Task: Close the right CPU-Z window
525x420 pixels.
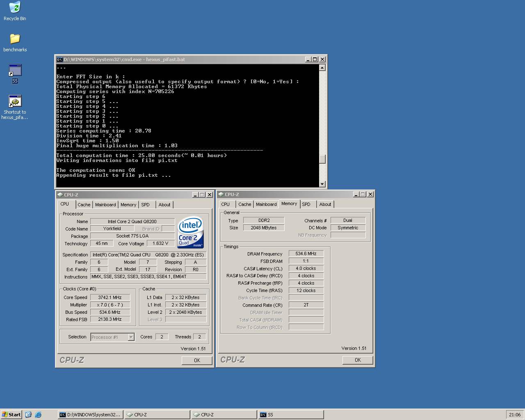Action: tap(370, 194)
